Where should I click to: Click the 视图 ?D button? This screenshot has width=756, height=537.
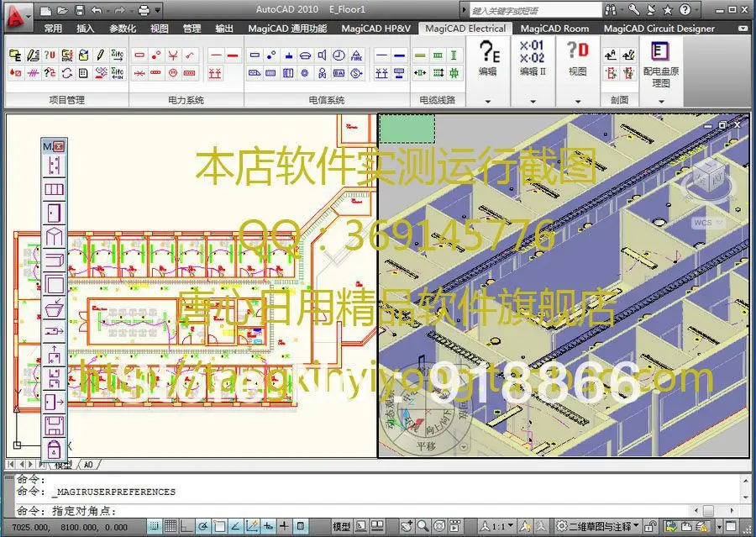(x=578, y=57)
